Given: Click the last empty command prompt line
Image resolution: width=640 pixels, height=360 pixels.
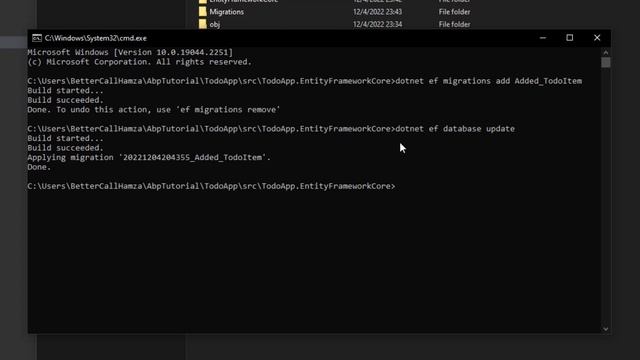Looking at the screenshot, I should [x=211, y=186].
